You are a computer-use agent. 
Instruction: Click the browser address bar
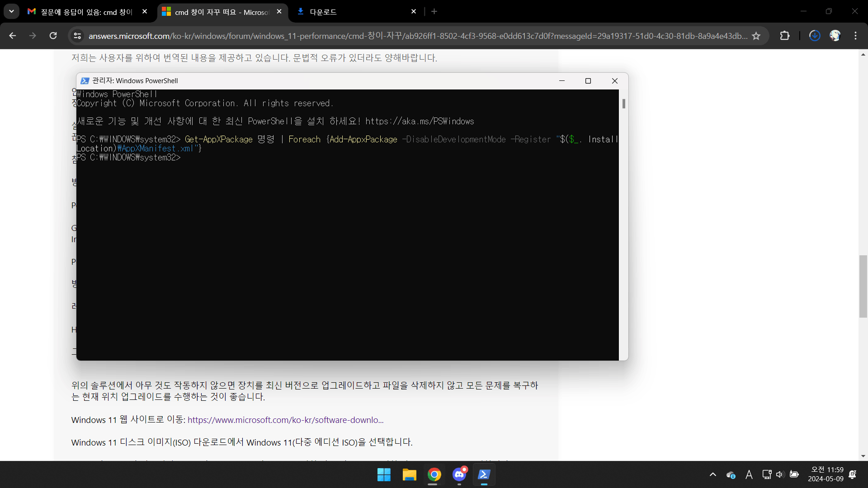tap(316, 36)
